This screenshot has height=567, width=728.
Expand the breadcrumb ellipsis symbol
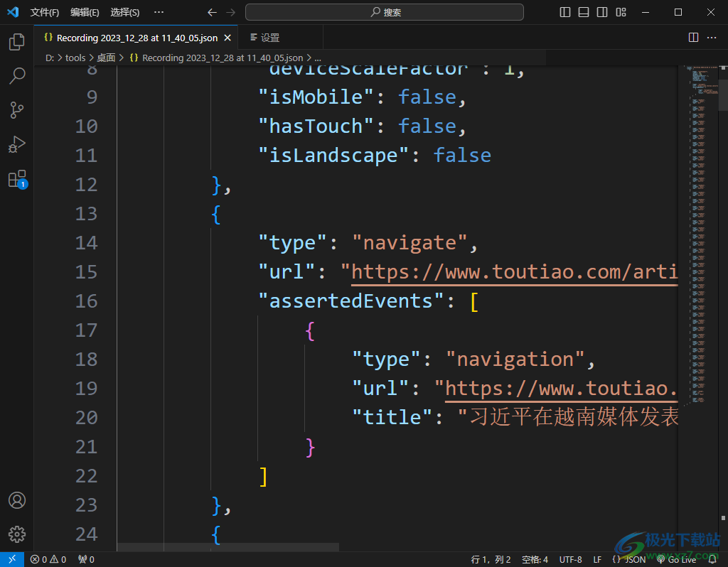coord(318,58)
